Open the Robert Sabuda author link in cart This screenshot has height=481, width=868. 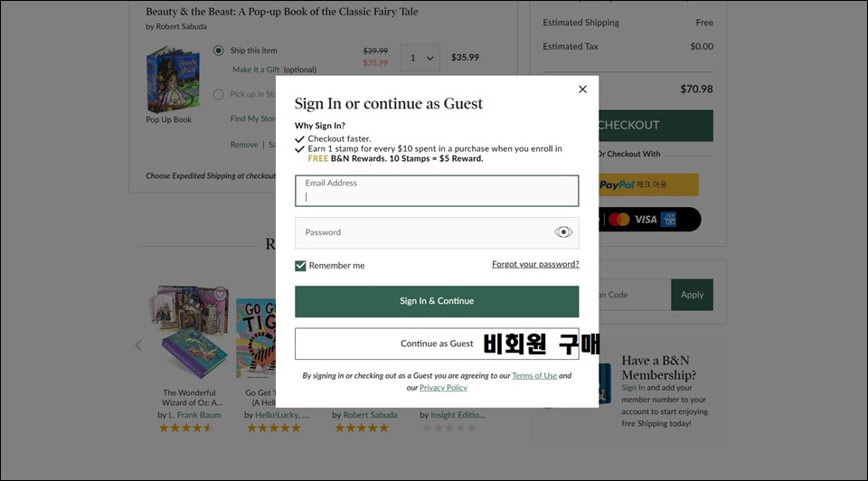[182, 26]
